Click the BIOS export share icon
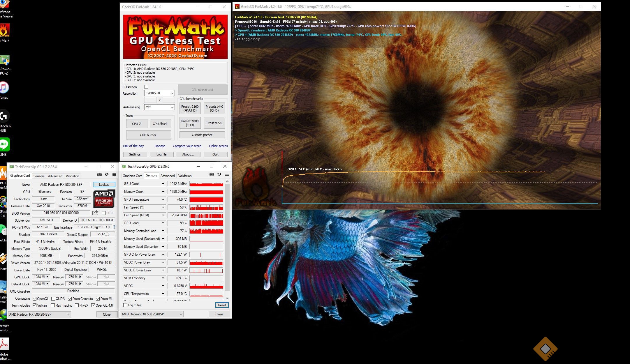This screenshot has height=364, width=630. [x=95, y=213]
